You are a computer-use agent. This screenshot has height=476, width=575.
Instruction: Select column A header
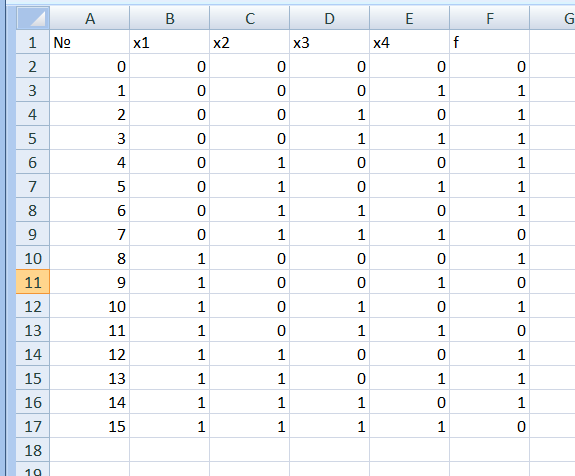(x=90, y=18)
